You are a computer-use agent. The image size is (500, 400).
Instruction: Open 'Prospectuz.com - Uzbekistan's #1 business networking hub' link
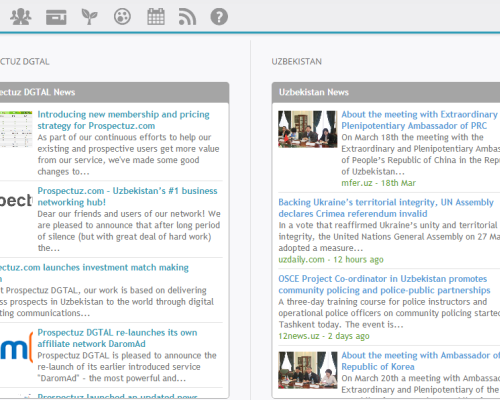127,196
